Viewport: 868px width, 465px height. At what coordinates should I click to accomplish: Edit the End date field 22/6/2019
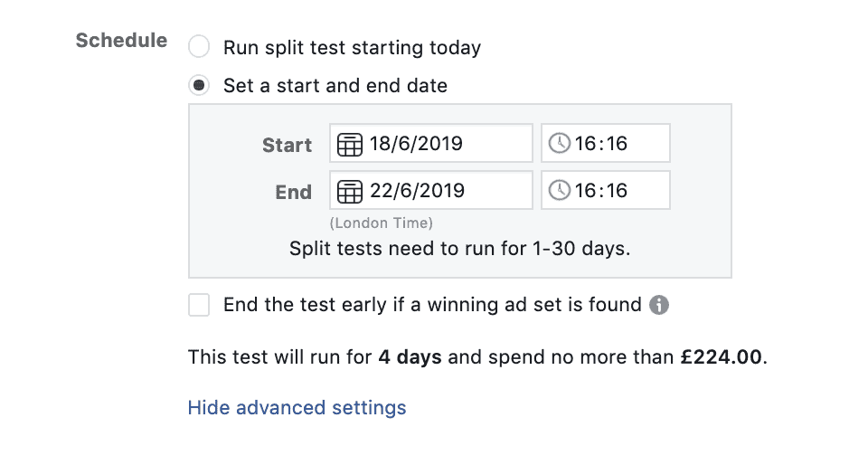click(x=431, y=190)
